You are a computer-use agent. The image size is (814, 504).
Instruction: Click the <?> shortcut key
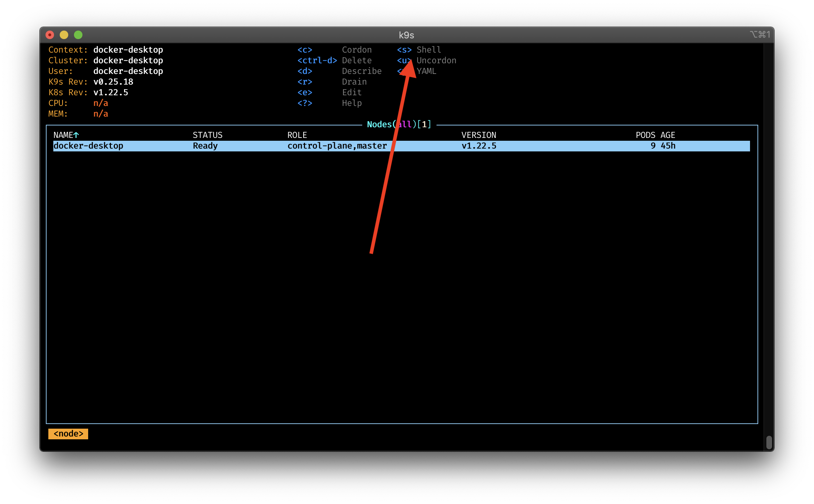pyautogui.click(x=305, y=103)
